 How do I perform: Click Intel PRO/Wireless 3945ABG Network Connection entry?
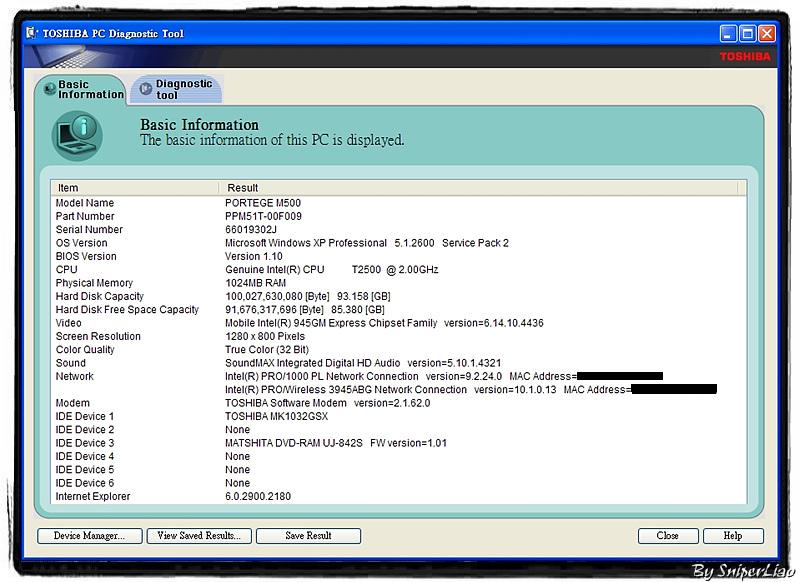pos(471,389)
